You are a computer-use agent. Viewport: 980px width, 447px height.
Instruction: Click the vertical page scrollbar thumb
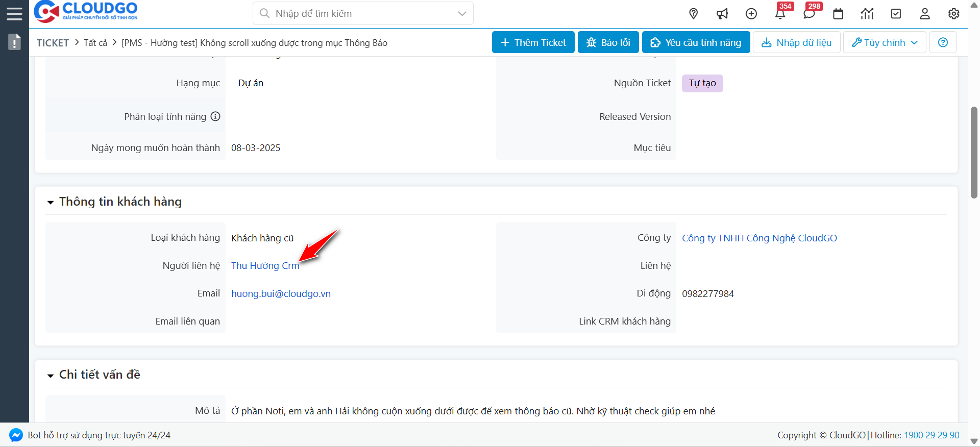(974, 152)
